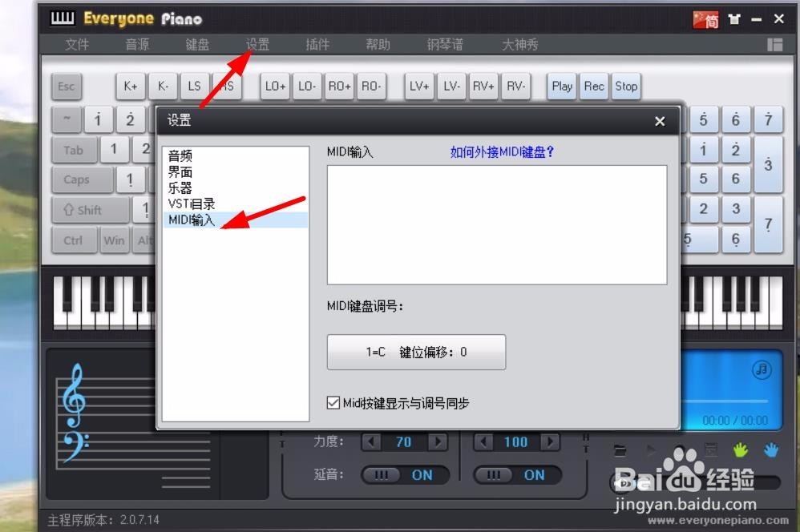Click the sheet icon beside the green hand
Screen dimensions: 800x532
click(x=711, y=449)
